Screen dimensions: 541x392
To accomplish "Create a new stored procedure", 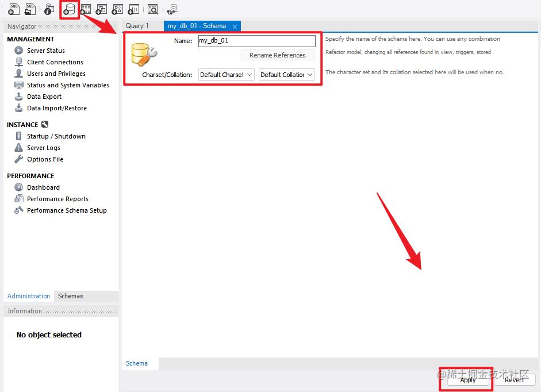I will click(117, 9).
